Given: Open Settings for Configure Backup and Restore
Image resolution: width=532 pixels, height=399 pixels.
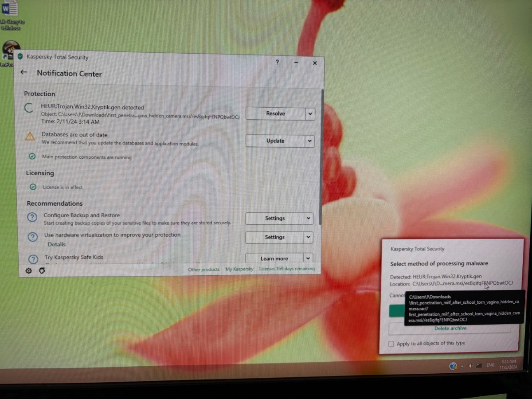Looking at the screenshot, I should 275,218.
